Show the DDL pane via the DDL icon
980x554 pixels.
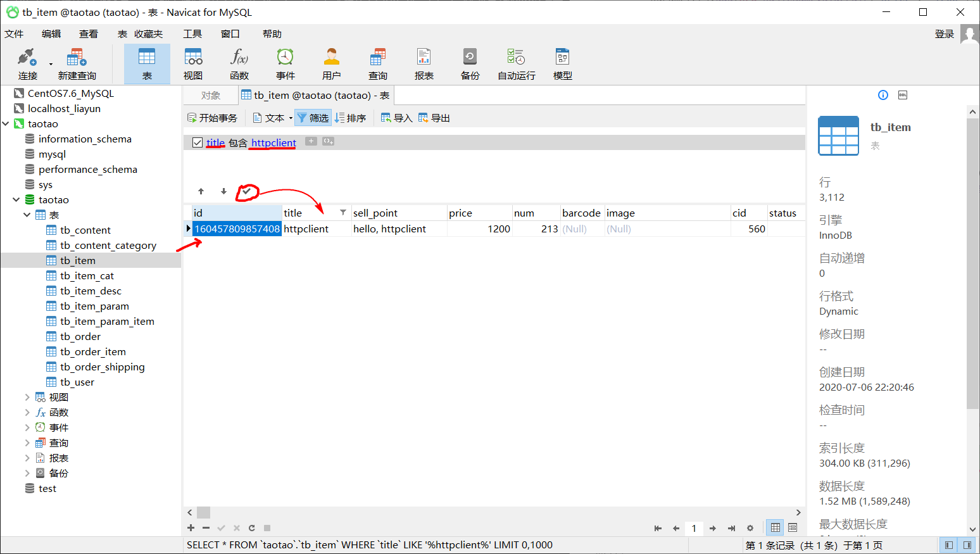point(902,94)
